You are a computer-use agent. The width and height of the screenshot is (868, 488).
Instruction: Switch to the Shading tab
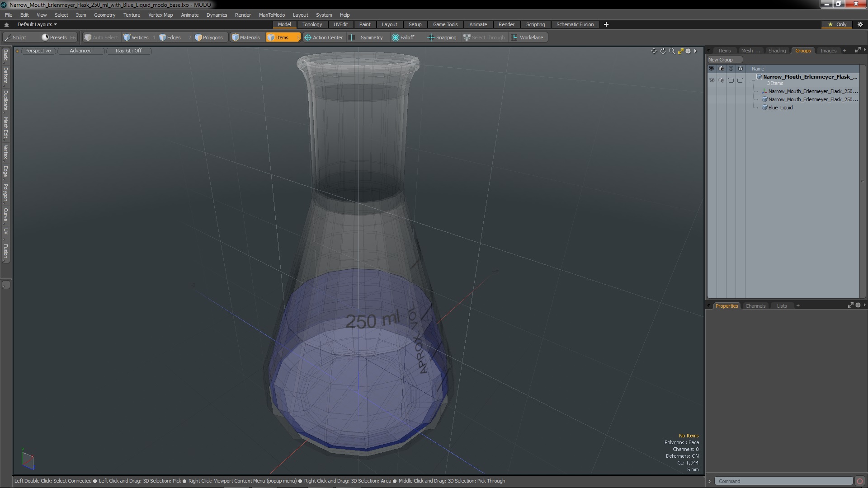(777, 51)
